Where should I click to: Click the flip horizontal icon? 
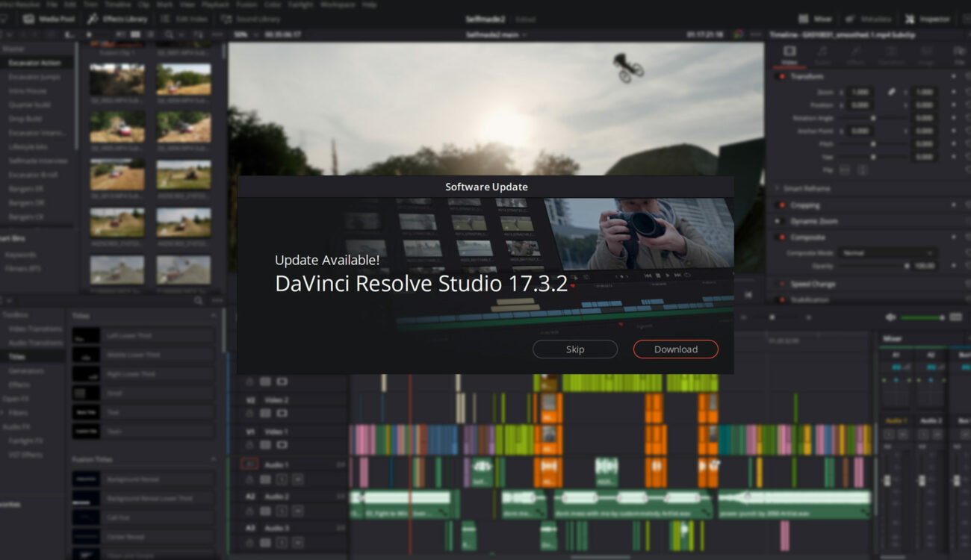click(x=845, y=170)
